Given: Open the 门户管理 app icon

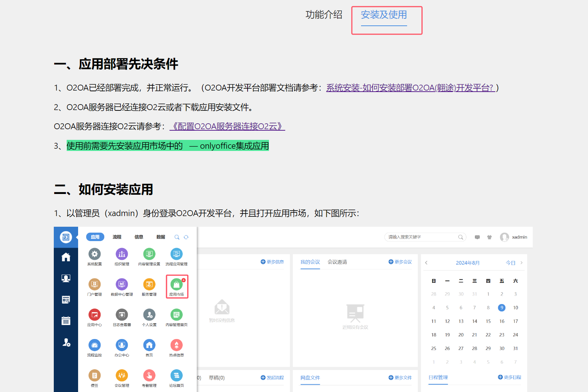Looking at the screenshot, I should click(x=95, y=284).
